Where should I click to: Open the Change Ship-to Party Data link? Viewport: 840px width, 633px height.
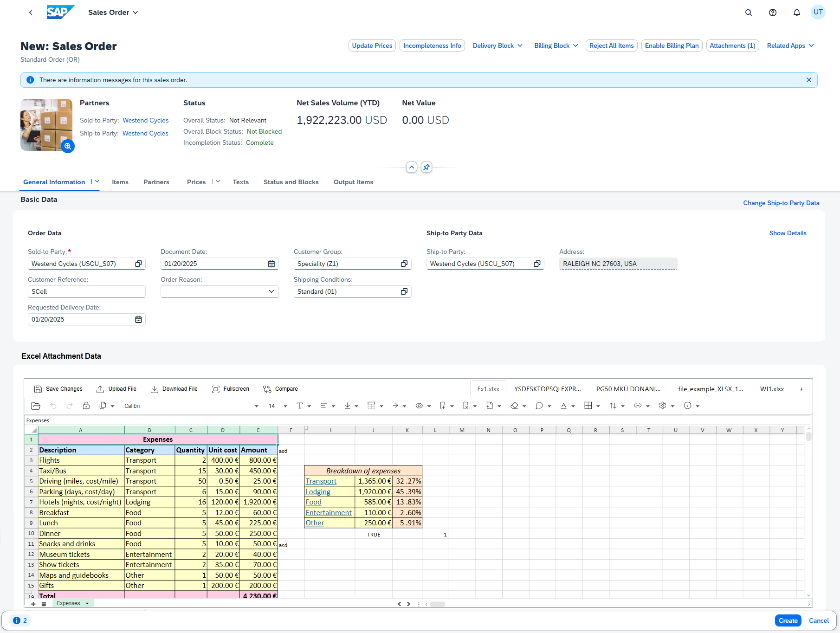click(x=781, y=203)
